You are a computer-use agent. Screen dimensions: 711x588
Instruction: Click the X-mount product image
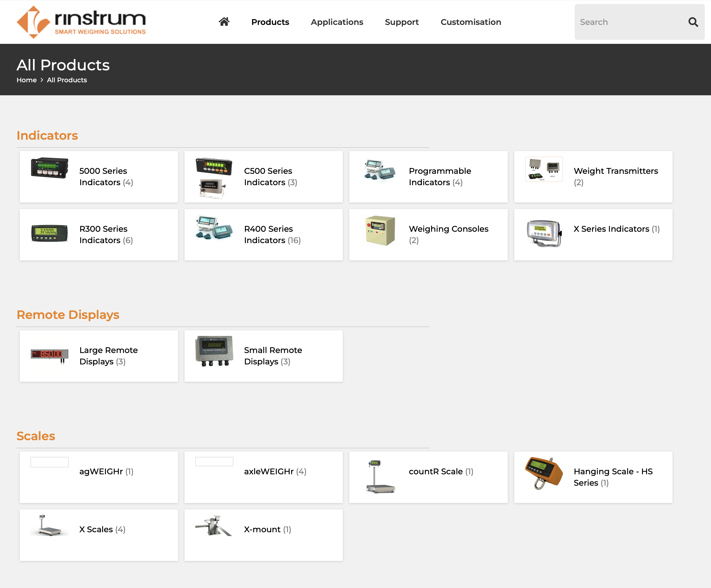[x=214, y=525]
